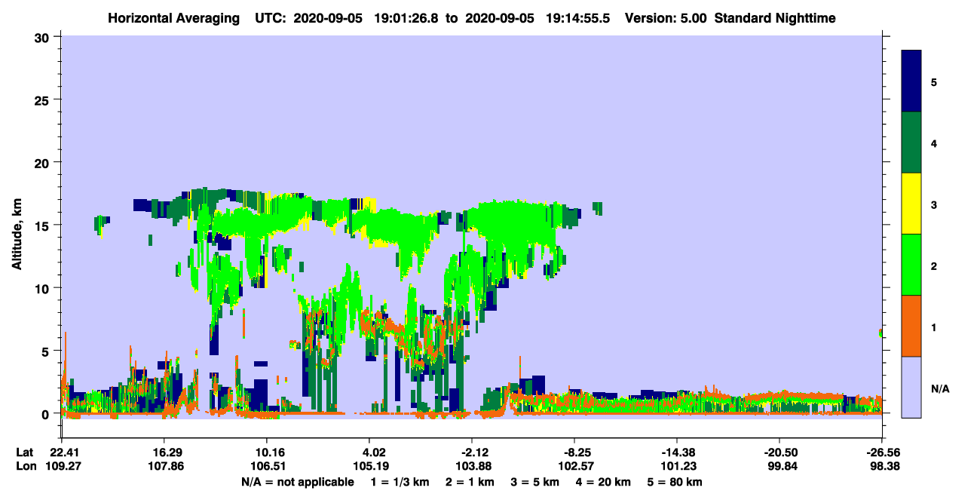The height and width of the screenshot is (503, 980).
Task: Click the color bar label 4
Action: [x=934, y=143]
